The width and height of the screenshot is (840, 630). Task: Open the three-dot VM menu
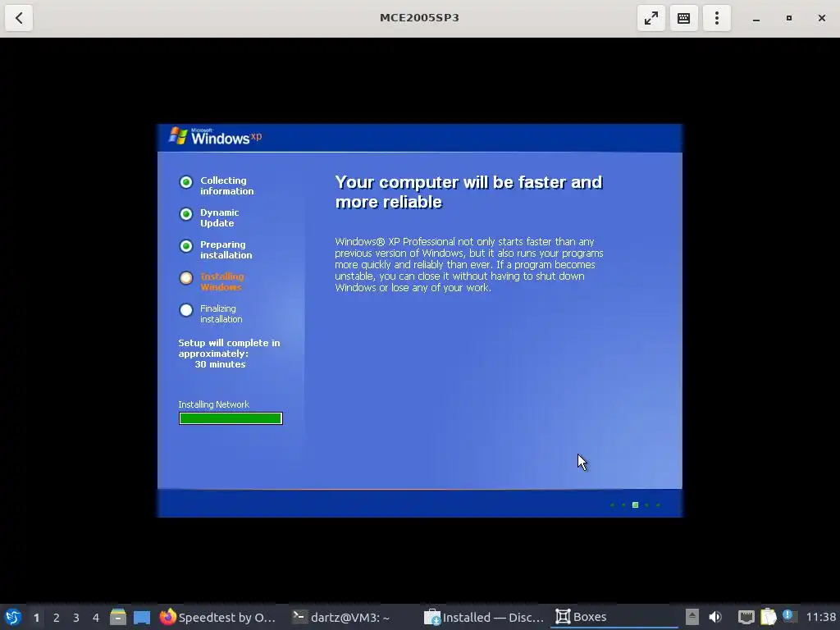[717, 18]
